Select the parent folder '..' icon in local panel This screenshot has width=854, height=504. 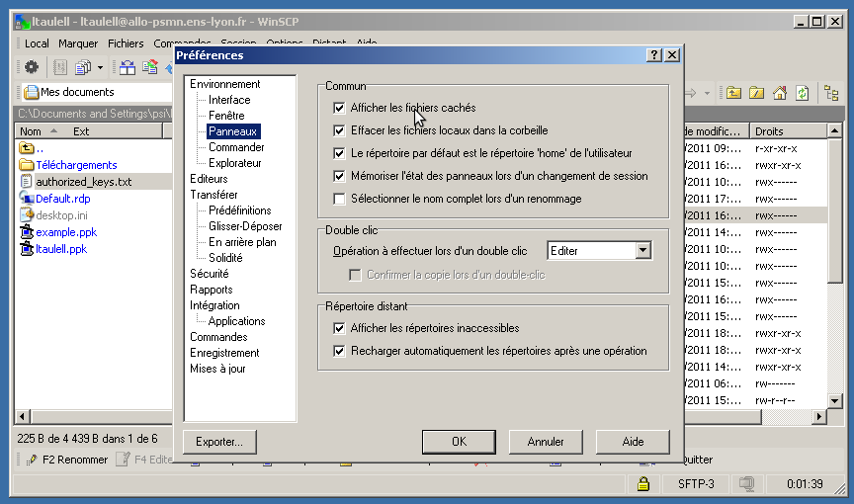(x=26, y=148)
